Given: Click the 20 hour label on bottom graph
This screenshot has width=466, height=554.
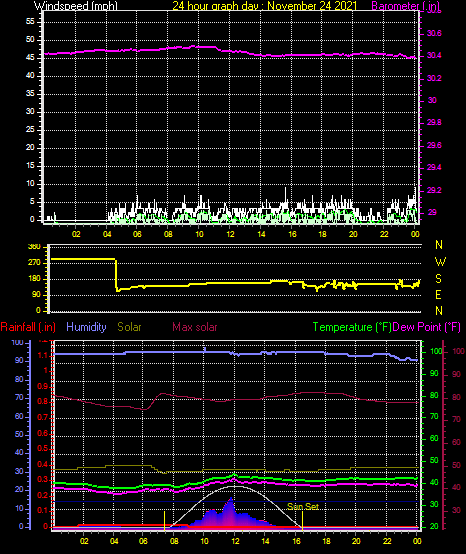Looking at the screenshot, I should (356, 541).
